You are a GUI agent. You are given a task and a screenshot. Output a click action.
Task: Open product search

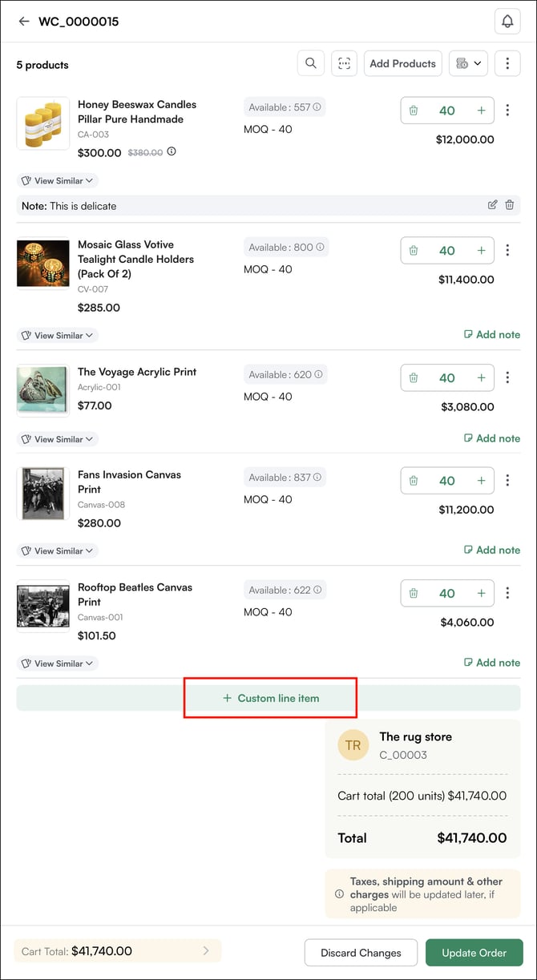click(x=311, y=63)
